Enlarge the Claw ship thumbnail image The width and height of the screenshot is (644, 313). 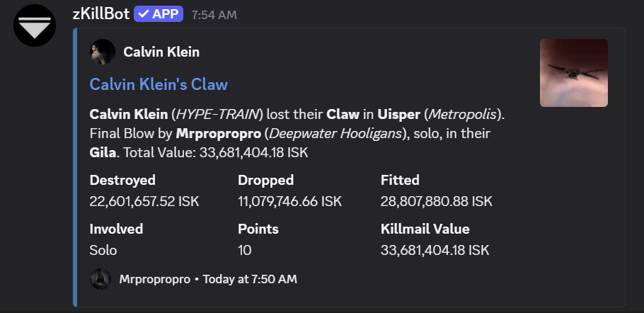(x=573, y=73)
